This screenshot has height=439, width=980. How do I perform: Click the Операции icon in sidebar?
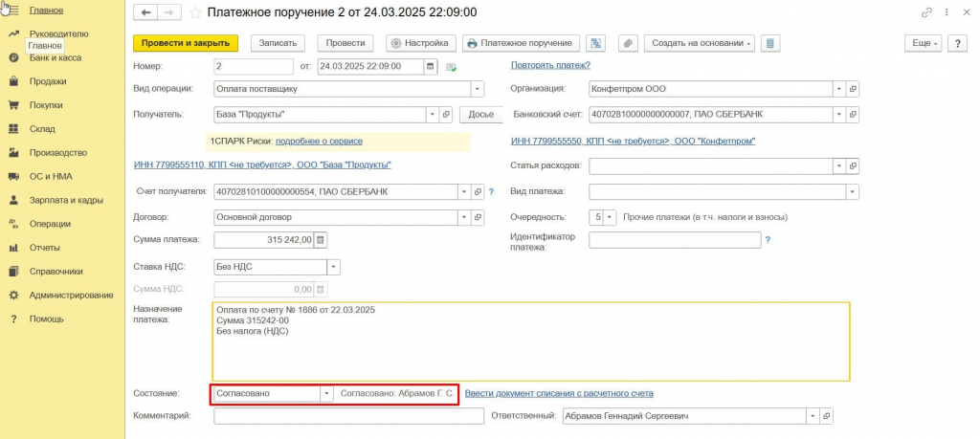[x=13, y=224]
